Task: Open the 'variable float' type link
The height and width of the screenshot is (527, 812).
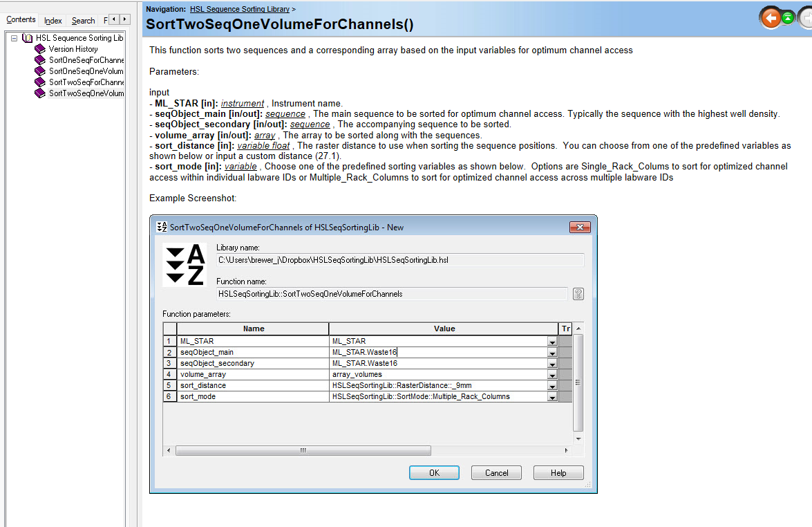Action: [x=263, y=146]
